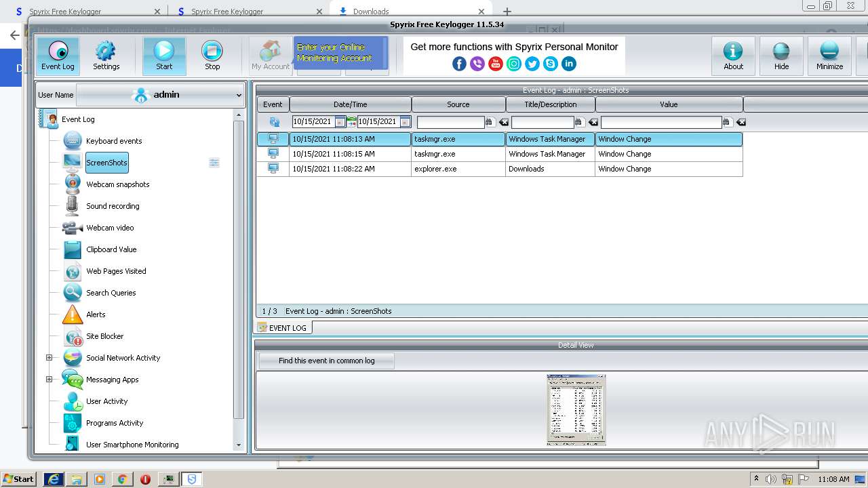Hide the keylogger with Hide button
This screenshot has width=868, height=488.
pos(781,56)
